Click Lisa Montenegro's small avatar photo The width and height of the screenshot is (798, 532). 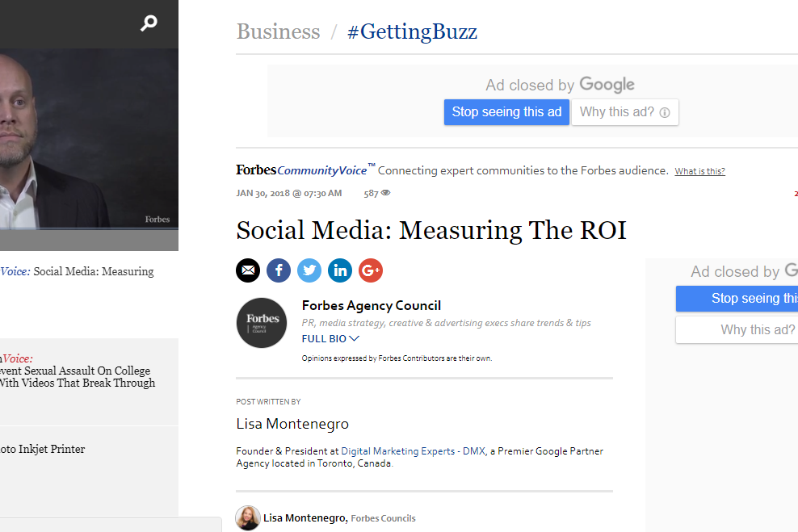(x=248, y=517)
